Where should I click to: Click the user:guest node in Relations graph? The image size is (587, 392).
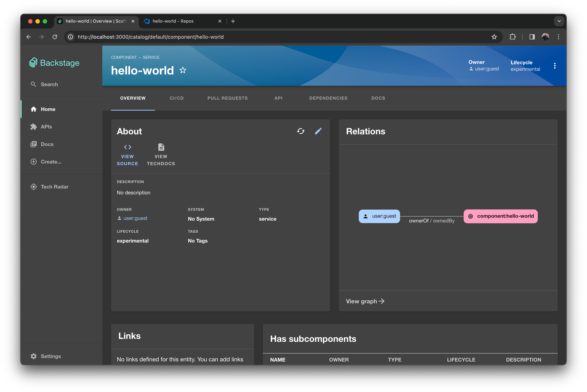pos(379,216)
